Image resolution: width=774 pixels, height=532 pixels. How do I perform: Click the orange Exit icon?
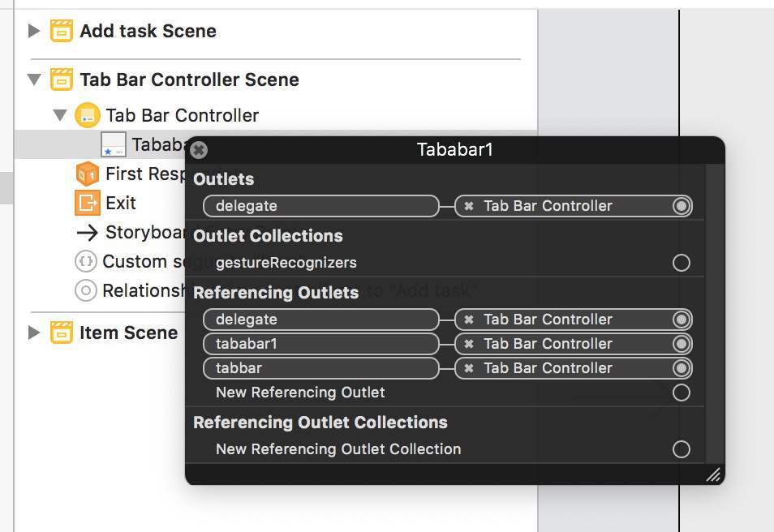(88, 203)
